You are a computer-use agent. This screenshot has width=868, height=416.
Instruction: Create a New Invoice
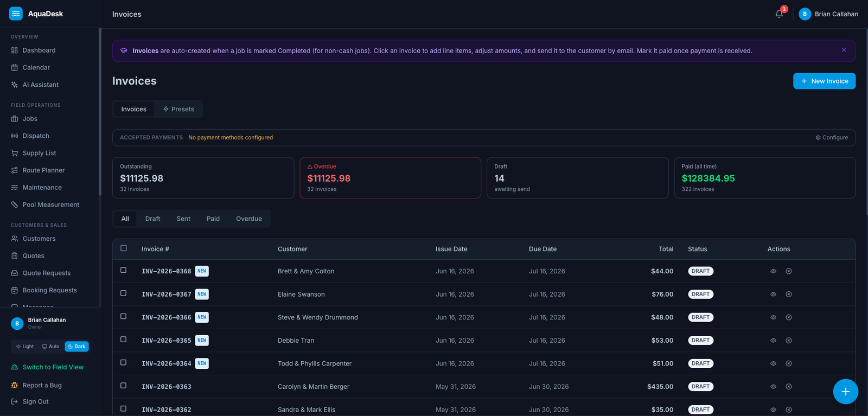pyautogui.click(x=824, y=81)
